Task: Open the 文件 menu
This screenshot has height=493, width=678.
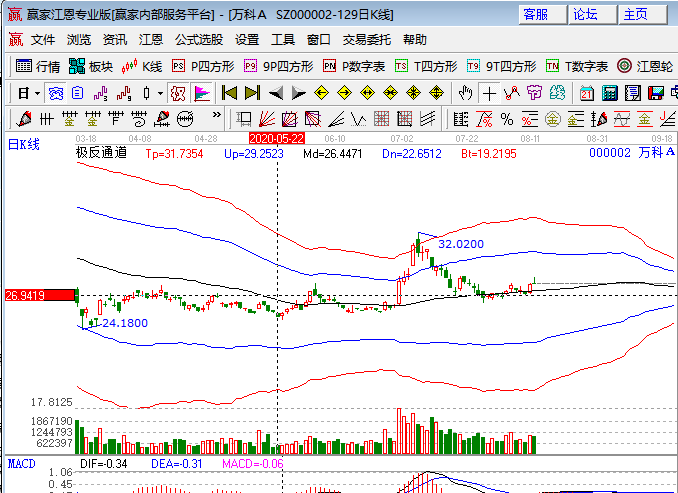Action: [x=43, y=40]
